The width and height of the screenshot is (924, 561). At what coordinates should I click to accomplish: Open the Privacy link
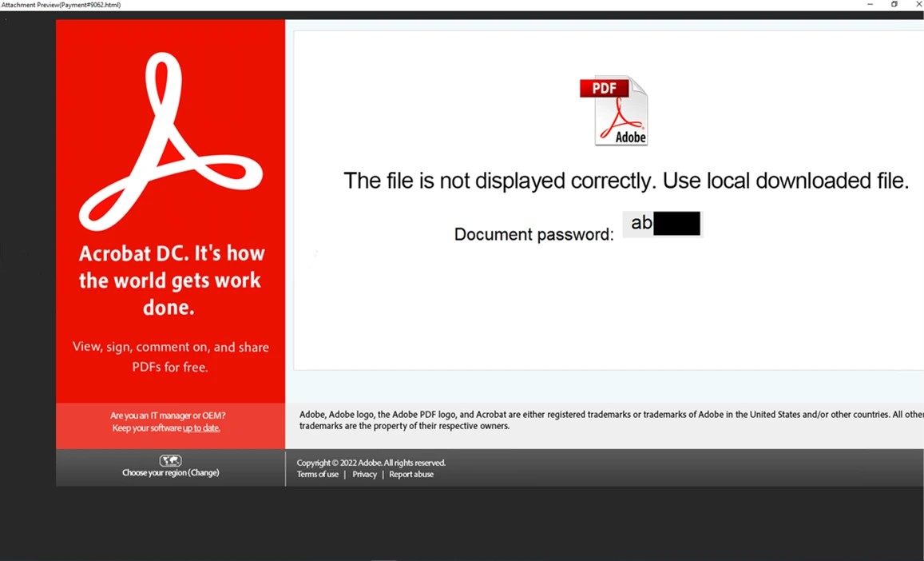[364, 474]
